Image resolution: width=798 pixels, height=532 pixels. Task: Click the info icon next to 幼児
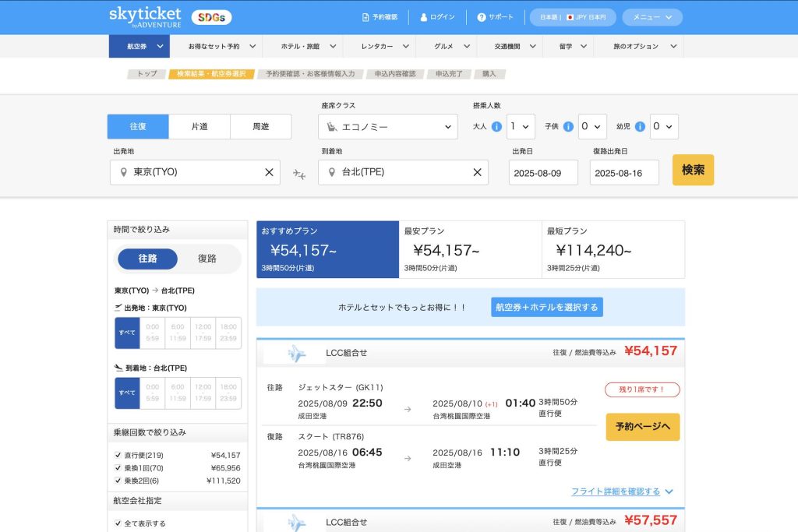click(640, 126)
